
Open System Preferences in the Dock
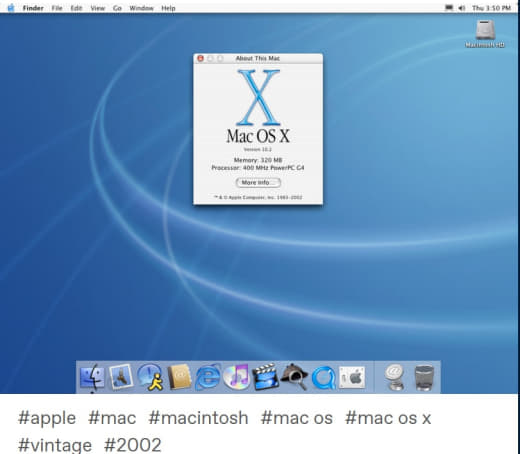[352, 378]
